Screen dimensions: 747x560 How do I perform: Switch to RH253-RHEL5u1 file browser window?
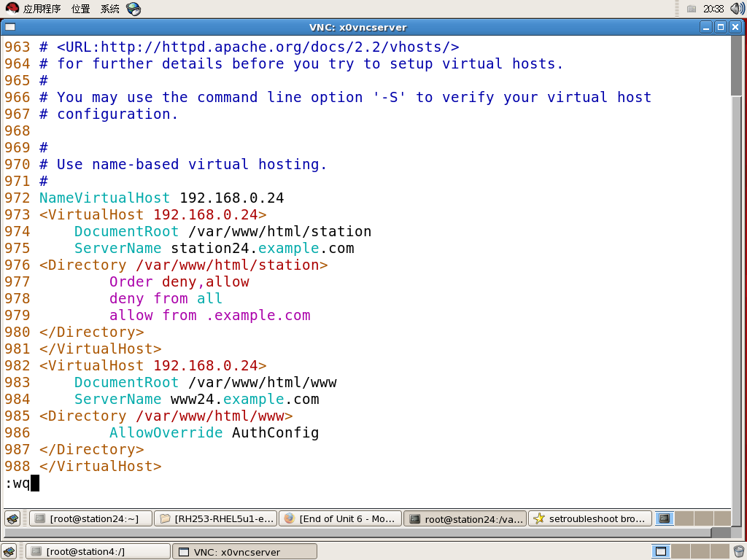tap(216, 518)
